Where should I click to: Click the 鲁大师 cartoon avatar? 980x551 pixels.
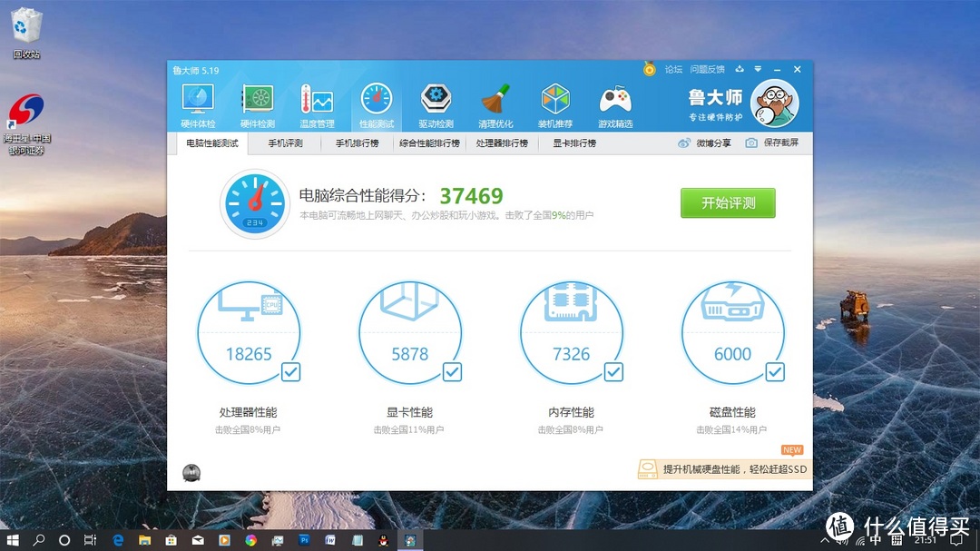pos(774,103)
